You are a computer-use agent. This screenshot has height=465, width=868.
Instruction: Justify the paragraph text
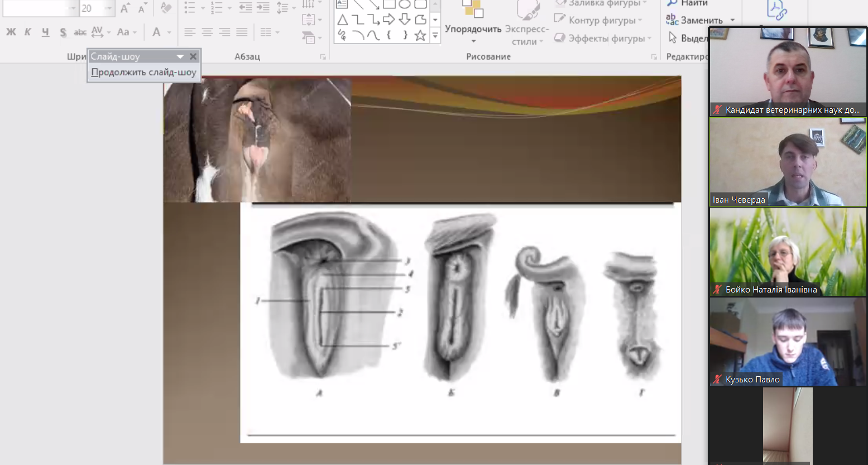(x=242, y=32)
